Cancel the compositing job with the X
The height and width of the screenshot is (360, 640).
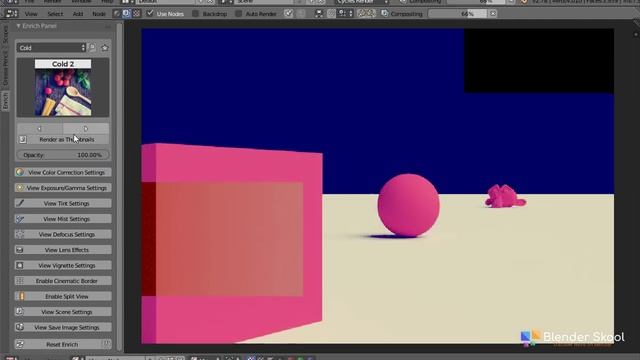[493, 13]
